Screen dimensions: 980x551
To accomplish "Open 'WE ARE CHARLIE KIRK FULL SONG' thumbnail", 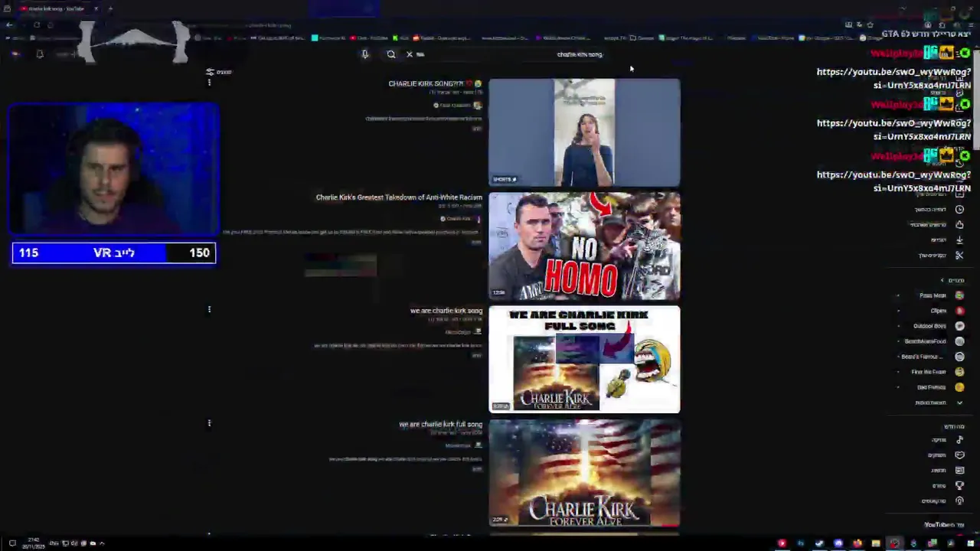I will tap(584, 359).
